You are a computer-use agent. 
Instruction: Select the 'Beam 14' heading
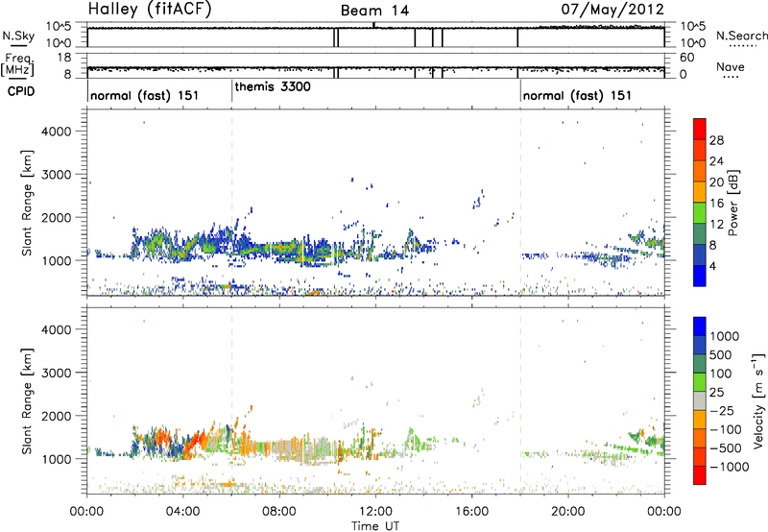pyautogui.click(x=374, y=11)
